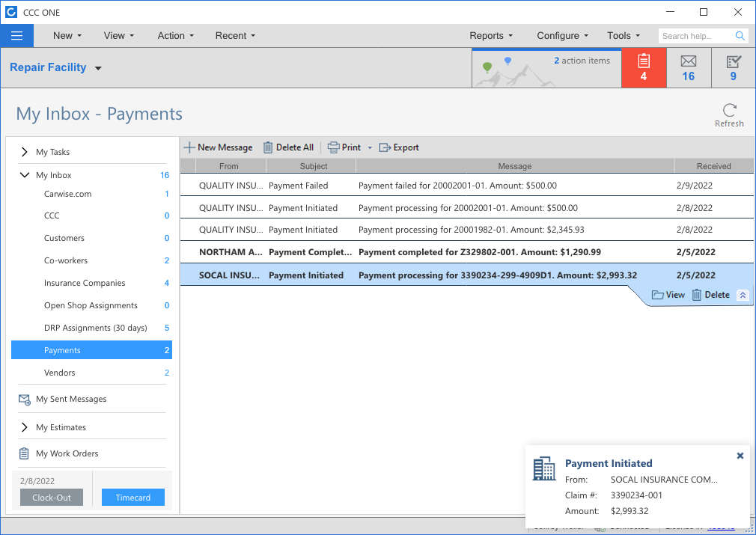Click the Timecard button
Screen dimensions: 756x535
pyautogui.click(x=133, y=498)
